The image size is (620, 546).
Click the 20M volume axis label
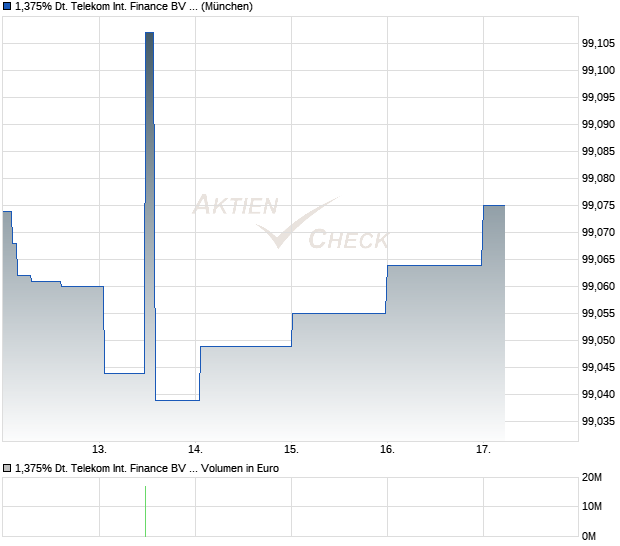[x=592, y=478]
